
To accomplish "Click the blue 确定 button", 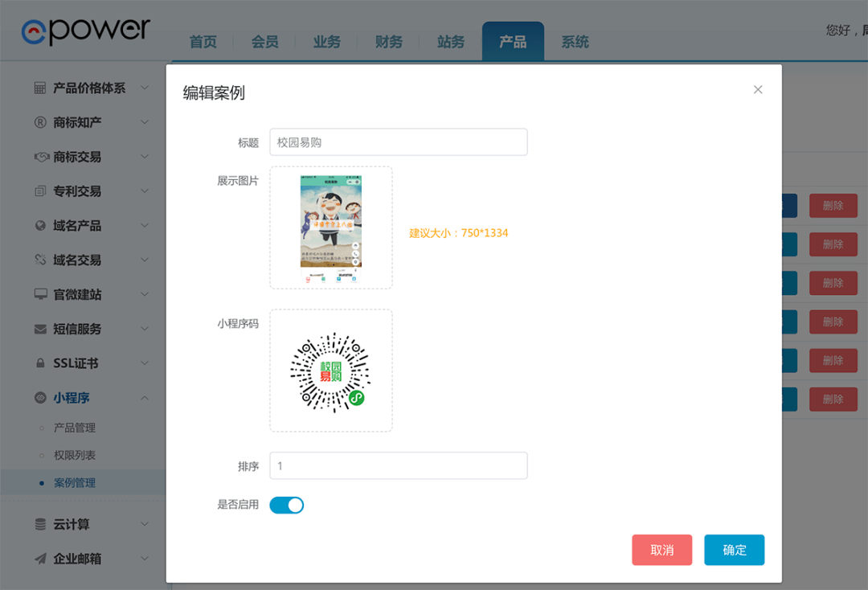I will [735, 550].
